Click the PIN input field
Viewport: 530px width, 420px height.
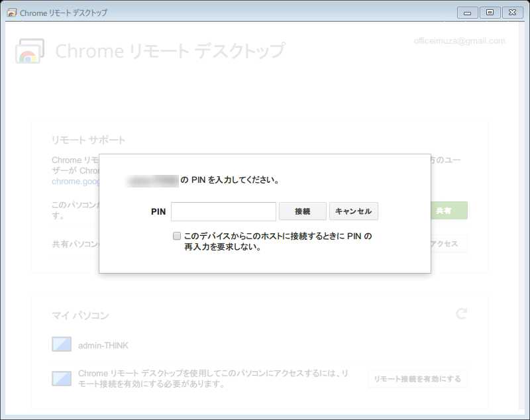(223, 211)
